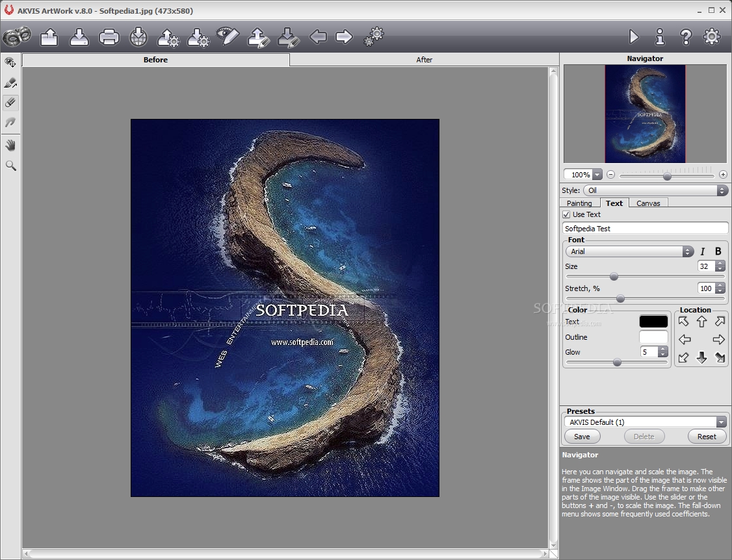Viewport: 732px width, 560px height.
Task: Increase Glow value with up arrow
Action: [x=663, y=349]
